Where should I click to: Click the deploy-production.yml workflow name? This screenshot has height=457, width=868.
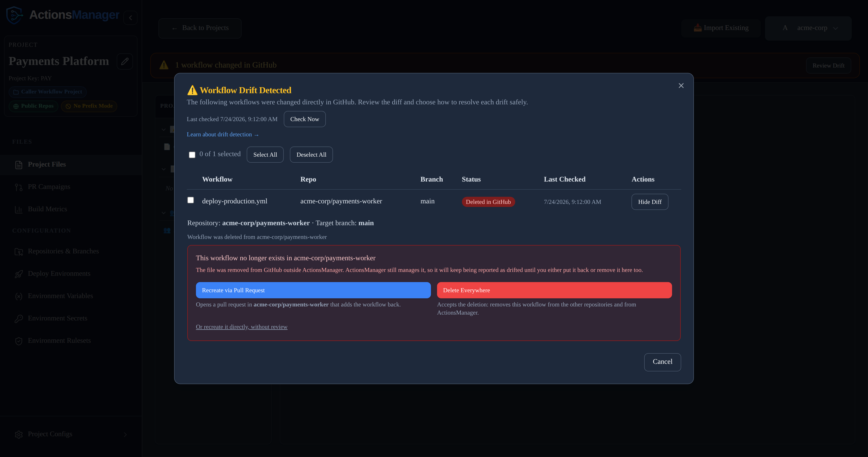(235, 201)
